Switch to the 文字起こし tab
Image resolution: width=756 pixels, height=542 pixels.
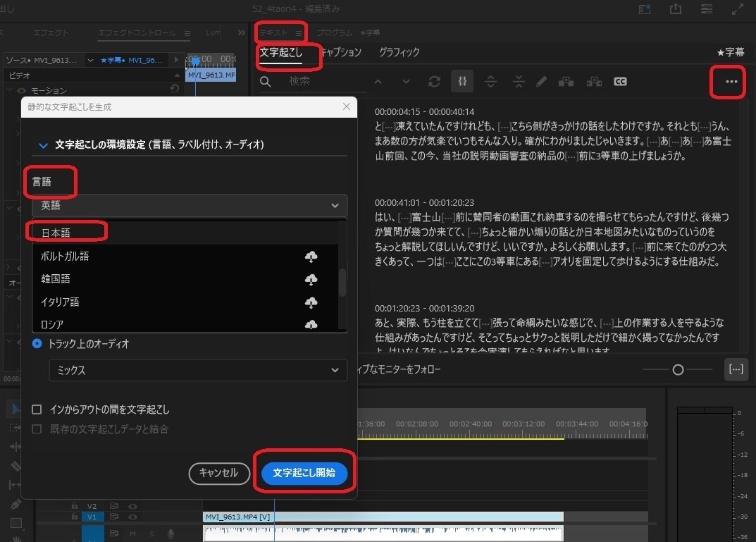(x=280, y=52)
